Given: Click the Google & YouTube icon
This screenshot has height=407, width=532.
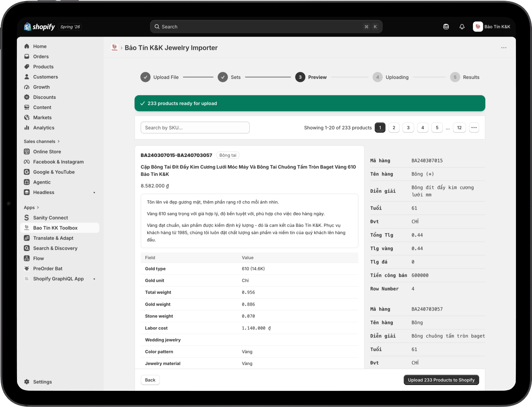Looking at the screenshot, I should (x=27, y=172).
